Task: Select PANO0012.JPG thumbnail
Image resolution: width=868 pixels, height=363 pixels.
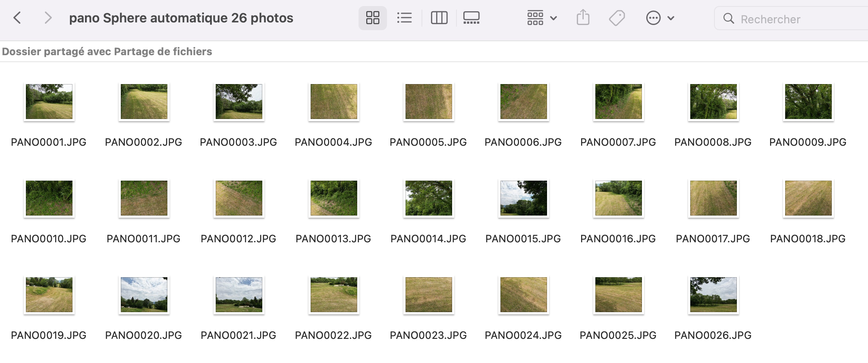Action: point(239,198)
